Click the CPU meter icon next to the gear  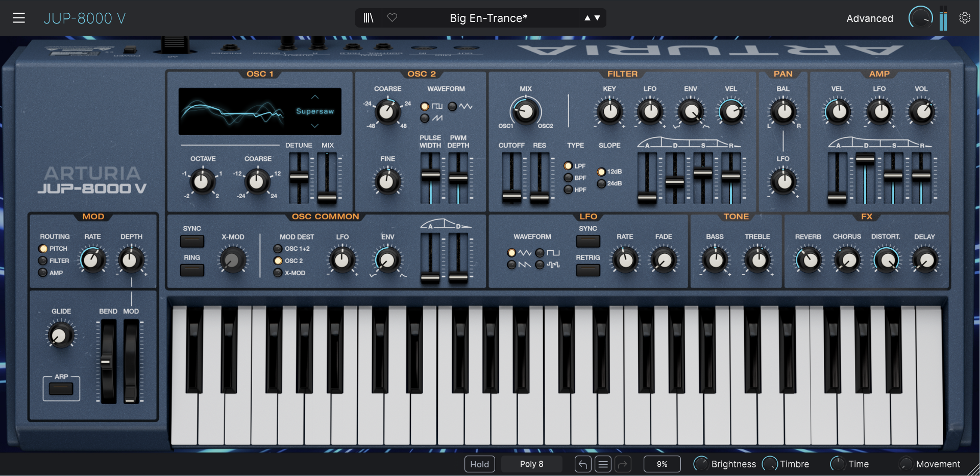click(943, 18)
